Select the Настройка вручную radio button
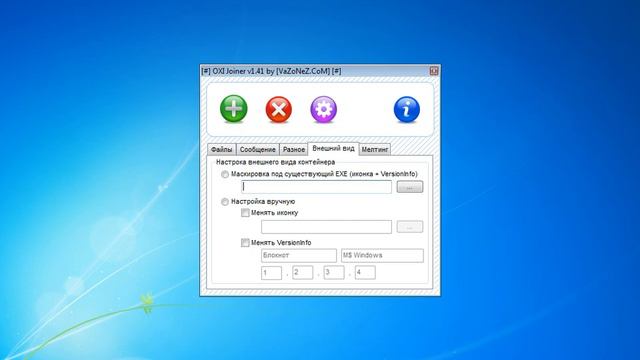The height and width of the screenshot is (360, 640). click(x=225, y=202)
